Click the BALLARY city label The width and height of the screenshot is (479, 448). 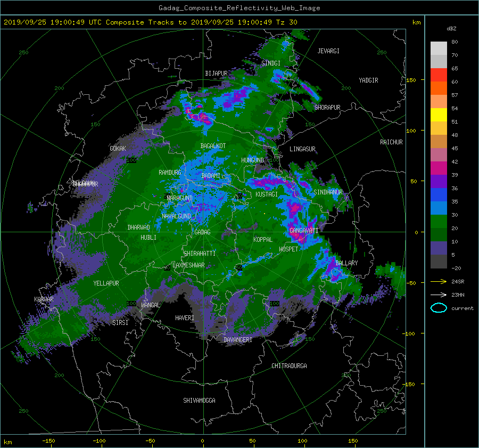(x=346, y=263)
